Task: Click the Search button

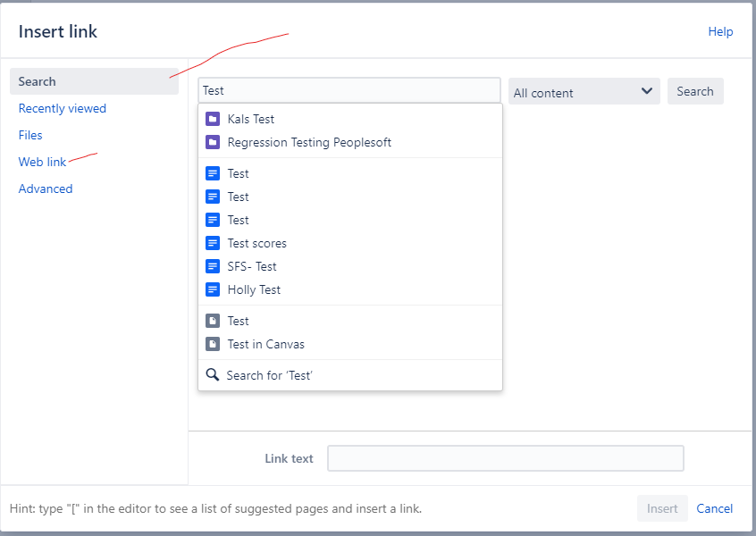Action: [x=695, y=91]
